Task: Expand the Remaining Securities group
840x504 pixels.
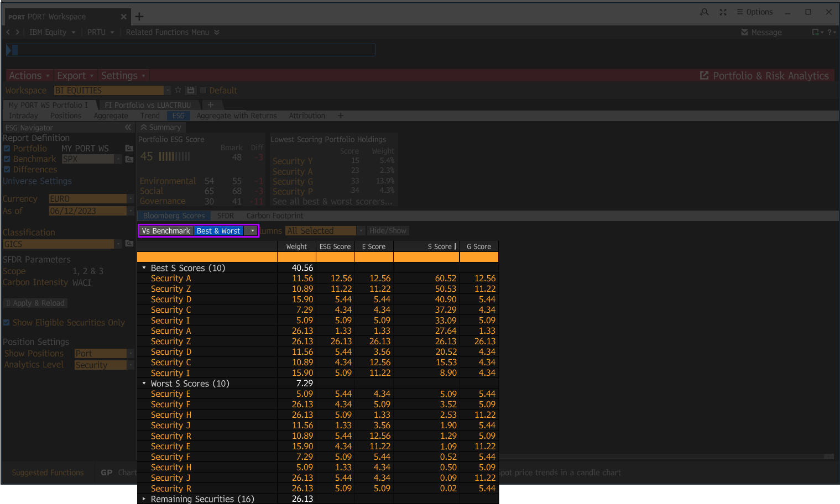Action: 144,499
